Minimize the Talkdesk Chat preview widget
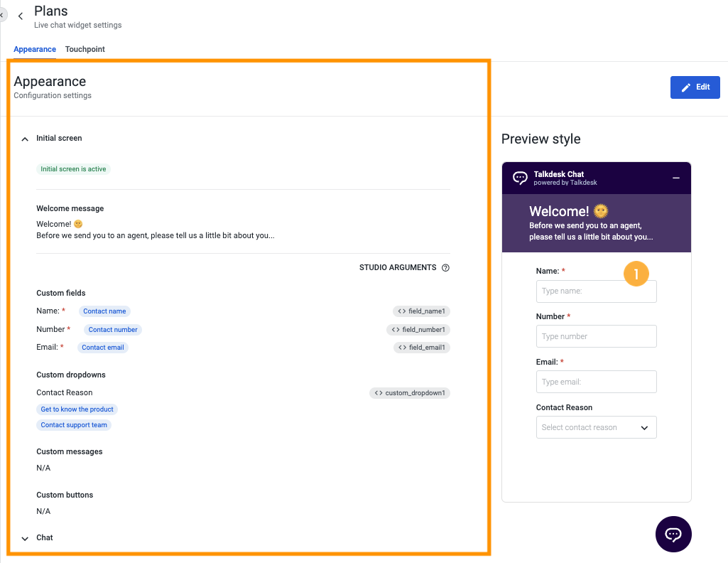 [x=676, y=178]
